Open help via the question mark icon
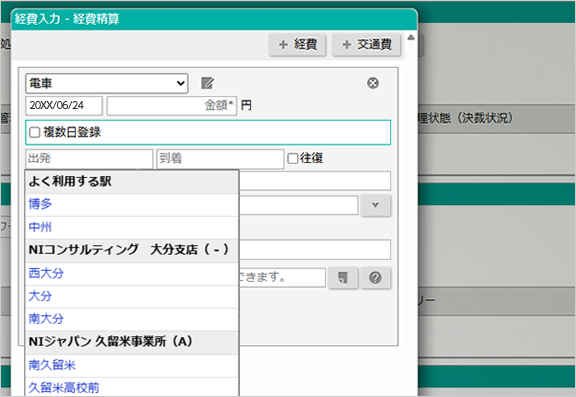Viewport: 576px width, 397px height. coord(375,278)
